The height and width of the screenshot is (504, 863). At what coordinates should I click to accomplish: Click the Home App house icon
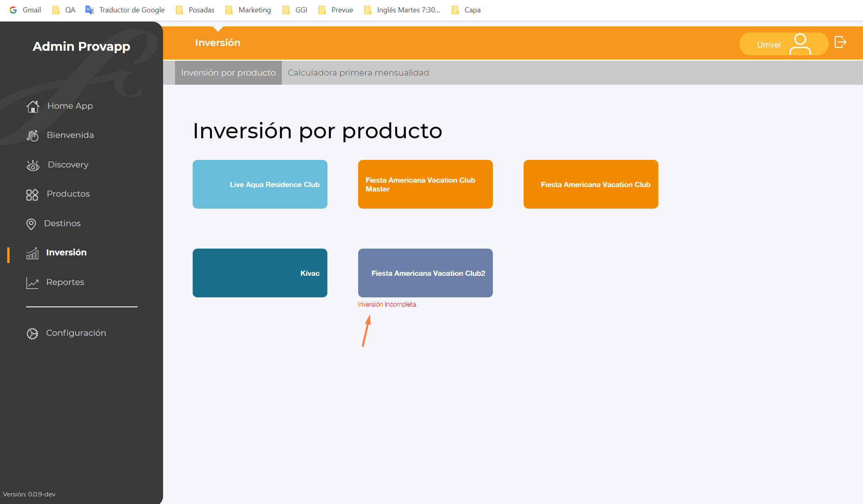(x=33, y=106)
